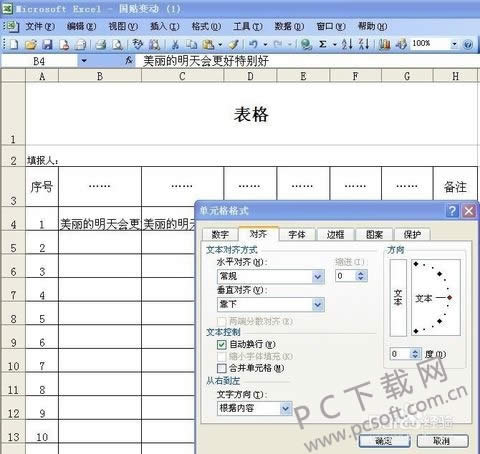
Task: Open Print Preview from toolbar
Action: pyautogui.click(x=117, y=44)
